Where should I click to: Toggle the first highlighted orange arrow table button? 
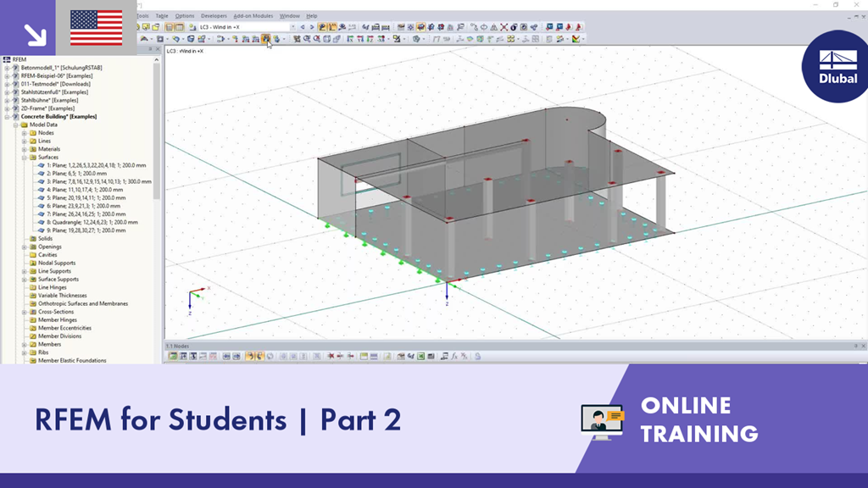pos(250,357)
